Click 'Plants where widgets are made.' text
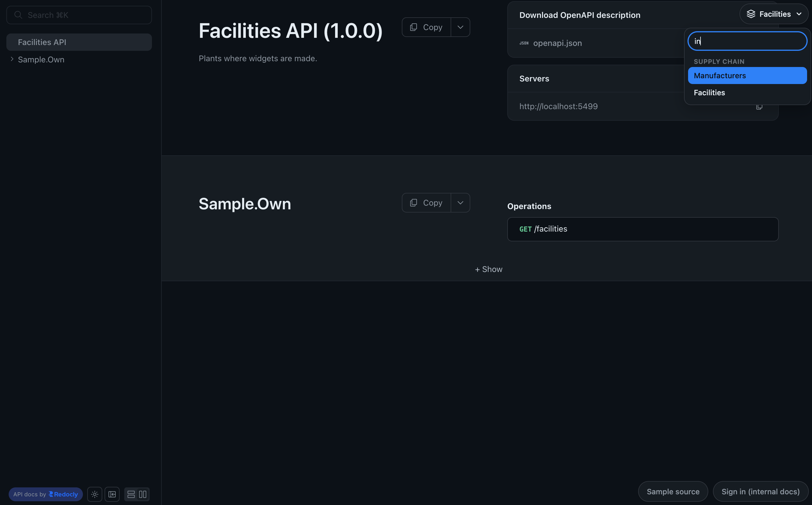Image resolution: width=812 pixels, height=505 pixels. pos(258,58)
